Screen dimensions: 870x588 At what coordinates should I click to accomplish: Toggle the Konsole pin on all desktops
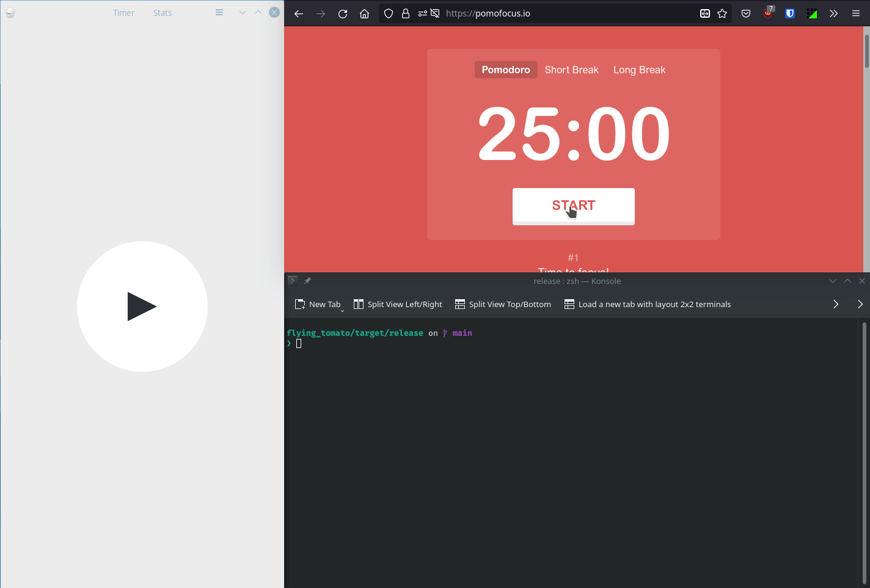tap(307, 281)
